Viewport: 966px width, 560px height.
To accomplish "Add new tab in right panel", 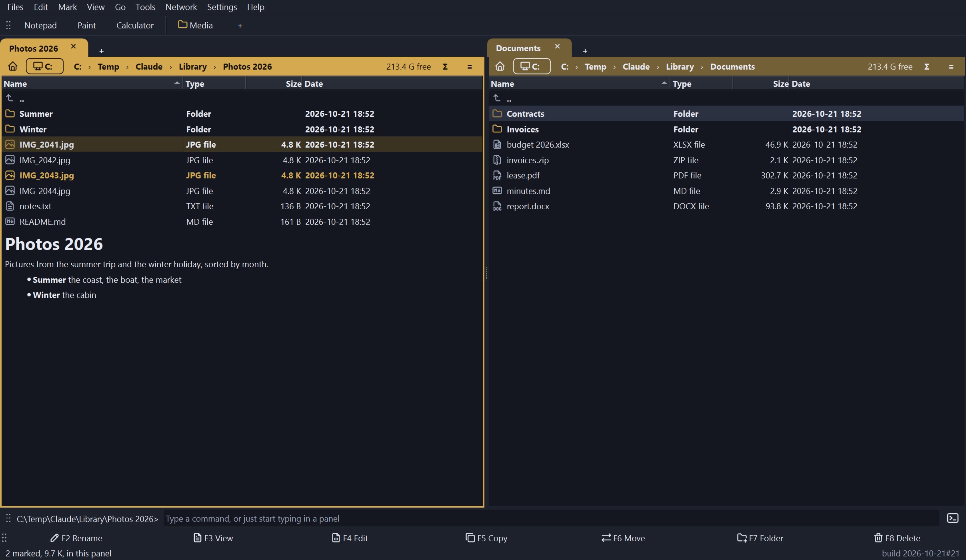I will (x=585, y=51).
